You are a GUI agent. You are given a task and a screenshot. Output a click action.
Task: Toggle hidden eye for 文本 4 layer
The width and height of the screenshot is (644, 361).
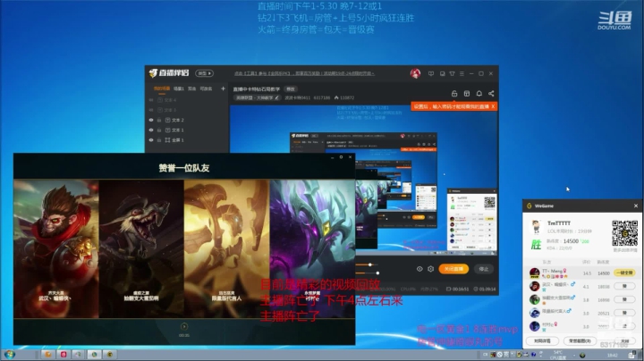click(151, 100)
